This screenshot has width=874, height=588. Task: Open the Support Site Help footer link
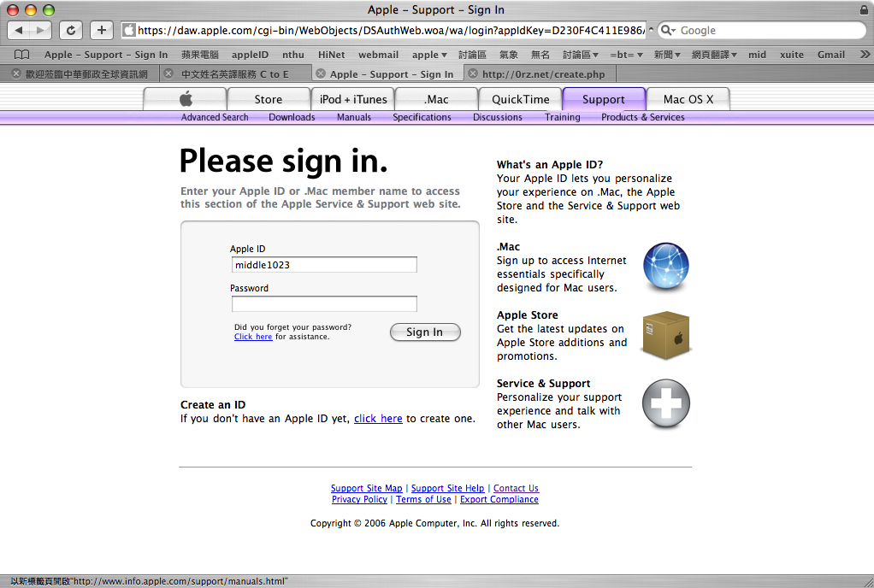447,488
